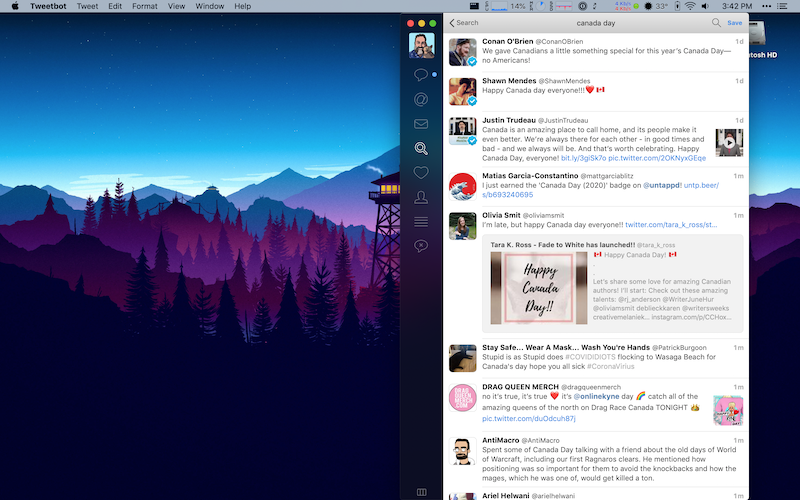This screenshot has width=800, height=500.
Task: Open the twitter.com/tara_k_ross link
Action: tap(671, 224)
